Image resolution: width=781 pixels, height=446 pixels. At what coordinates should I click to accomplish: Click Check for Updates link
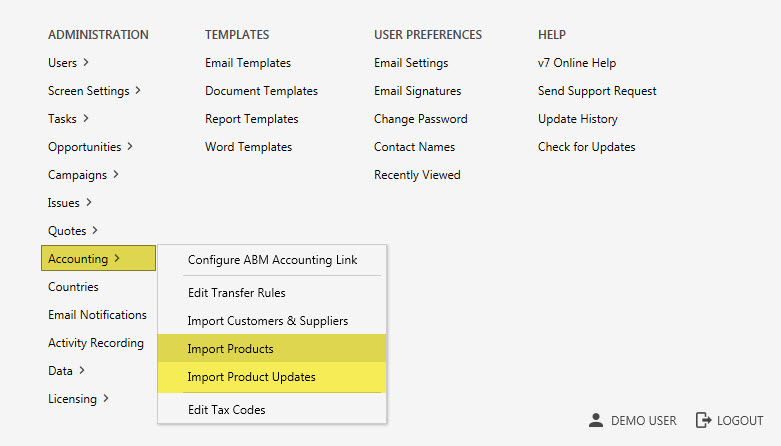586,147
